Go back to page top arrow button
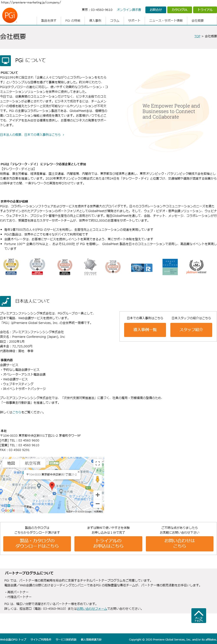 click(199, 615)
